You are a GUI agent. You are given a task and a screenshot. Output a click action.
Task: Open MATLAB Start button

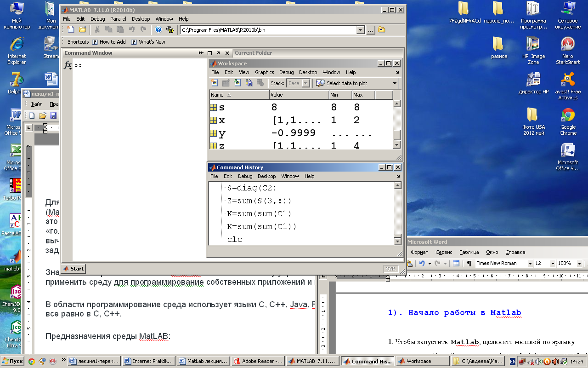(73, 269)
